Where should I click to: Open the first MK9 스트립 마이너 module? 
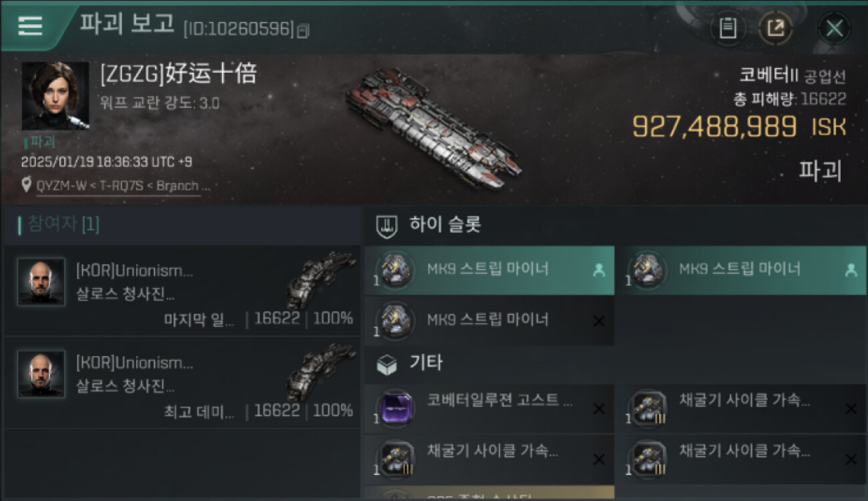489,270
